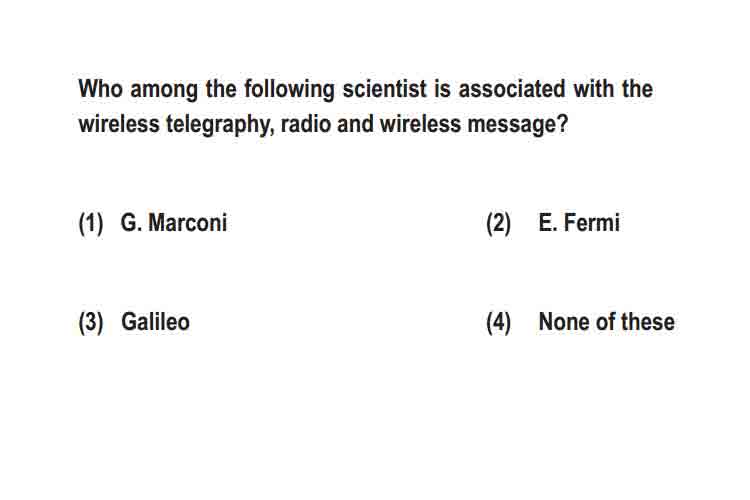Viewport: 750px width, 500px height.
Task: Select option (4) None of these
Action: click(x=580, y=322)
